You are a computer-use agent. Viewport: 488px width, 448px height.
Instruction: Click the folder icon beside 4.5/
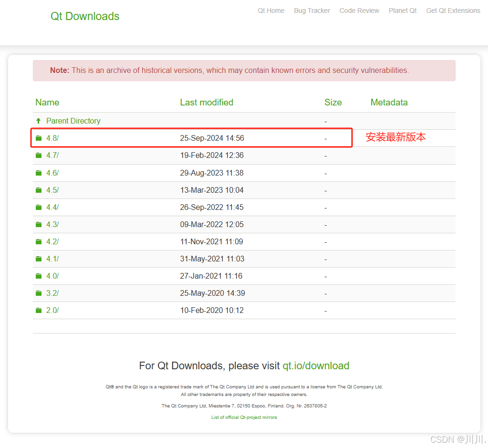[39, 190]
